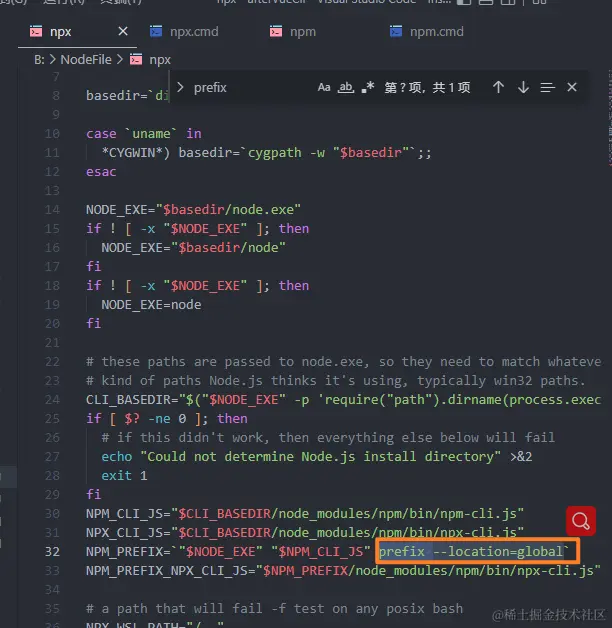Click 'exit 1' on line 28

pos(124,476)
